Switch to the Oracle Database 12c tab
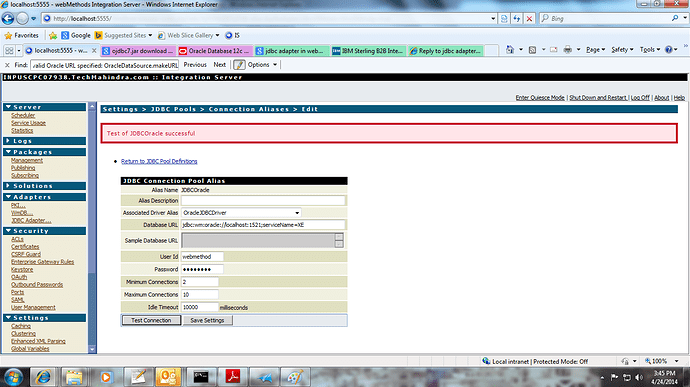690x387 pixels. pos(215,51)
